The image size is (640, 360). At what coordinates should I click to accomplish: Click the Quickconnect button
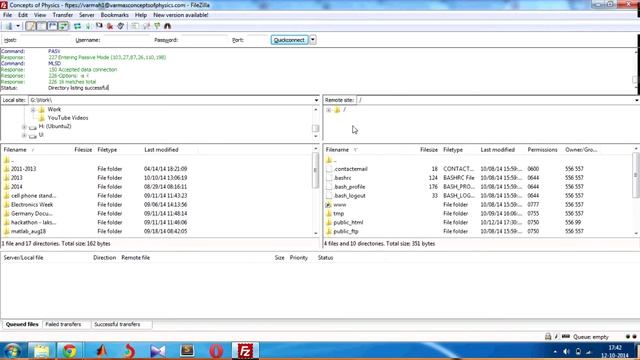(x=289, y=40)
